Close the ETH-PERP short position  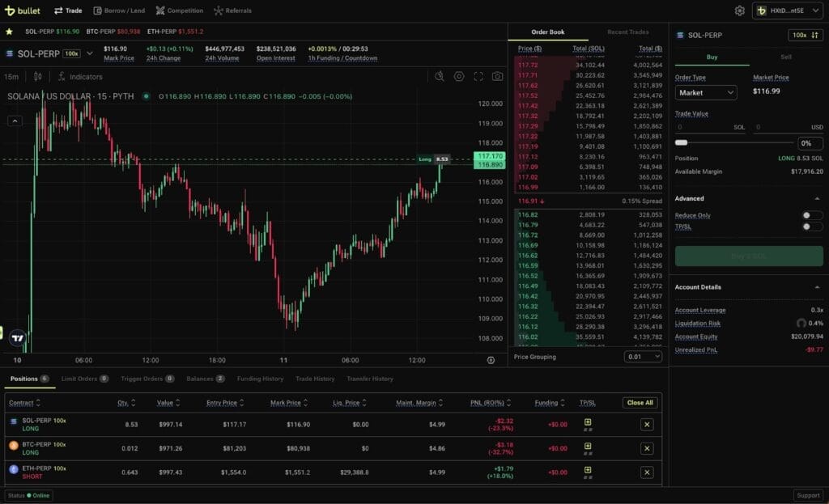click(x=647, y=472)
